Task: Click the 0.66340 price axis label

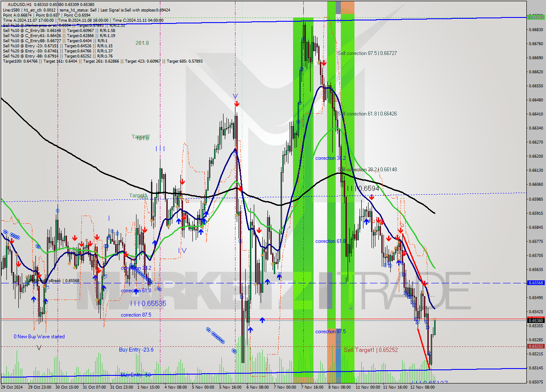Action: (536, 128)
